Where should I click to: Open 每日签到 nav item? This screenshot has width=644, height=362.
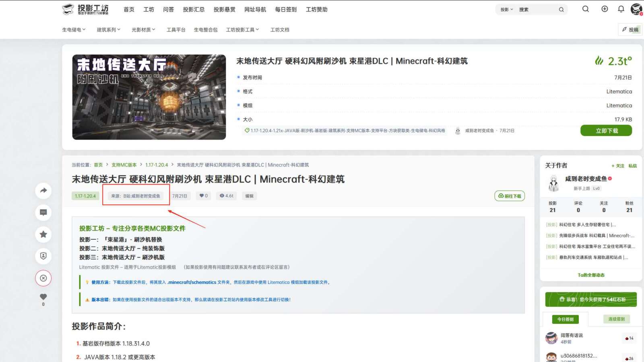pos(286,9)
